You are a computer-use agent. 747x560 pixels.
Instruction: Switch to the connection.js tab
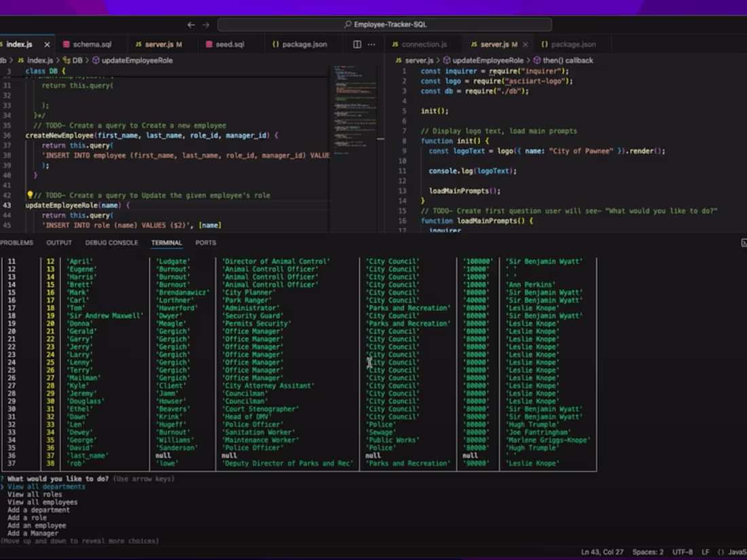coord(420,44)
